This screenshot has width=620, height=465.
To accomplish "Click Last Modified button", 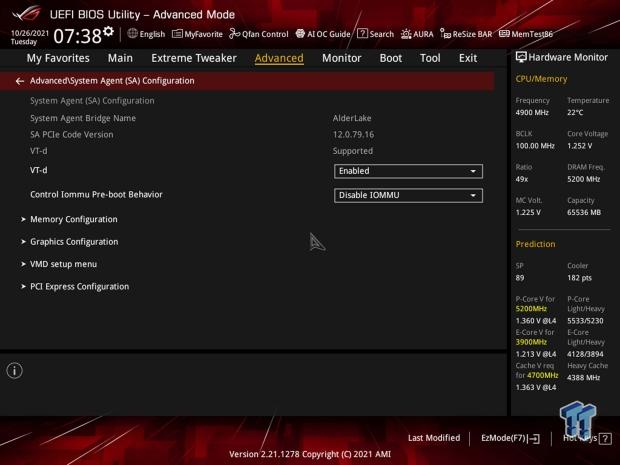I will tap(434, 438).
